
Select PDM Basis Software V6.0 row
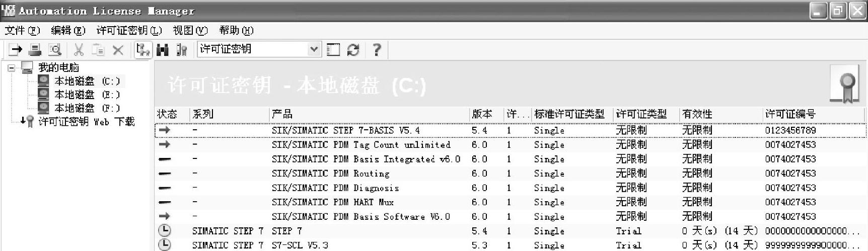(510, 217)
